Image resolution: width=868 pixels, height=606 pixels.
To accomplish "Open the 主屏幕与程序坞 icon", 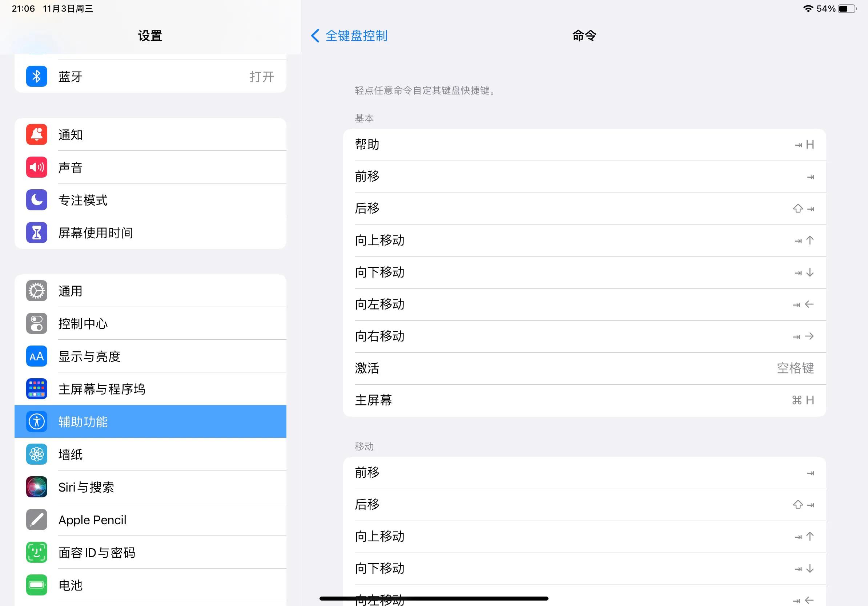I will (36, 389).
